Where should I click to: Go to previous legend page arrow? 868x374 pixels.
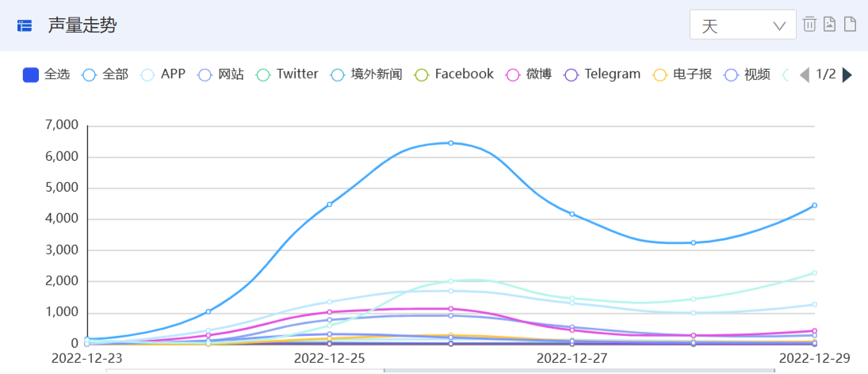[805, 74]
